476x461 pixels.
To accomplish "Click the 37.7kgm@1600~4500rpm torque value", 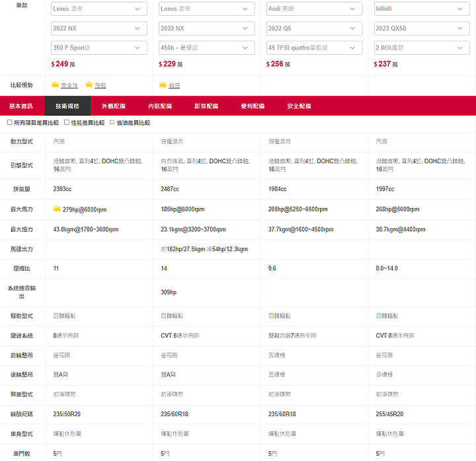I will tap(301, 229).
